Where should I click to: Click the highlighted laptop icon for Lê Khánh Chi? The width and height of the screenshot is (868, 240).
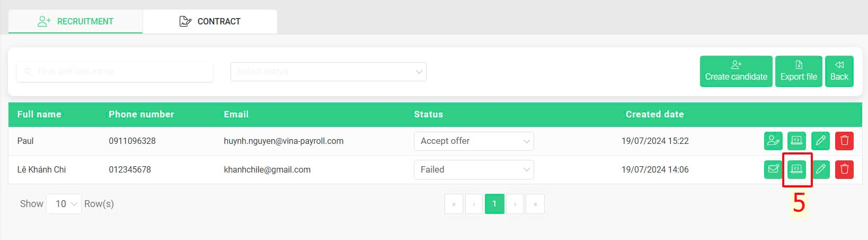point(796,169)
